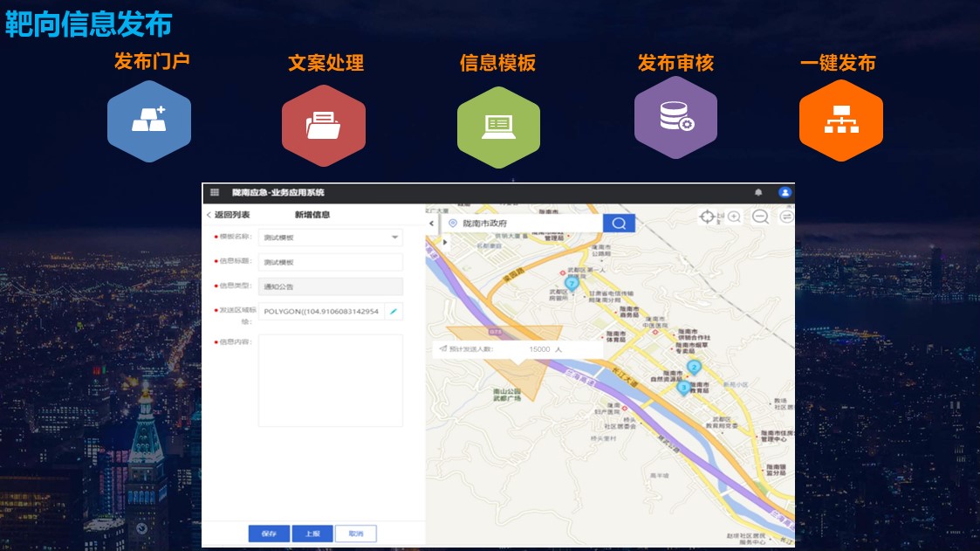Click the 信息模板 heading label
The height and width of the screenshot is (551, 980).
497,63
